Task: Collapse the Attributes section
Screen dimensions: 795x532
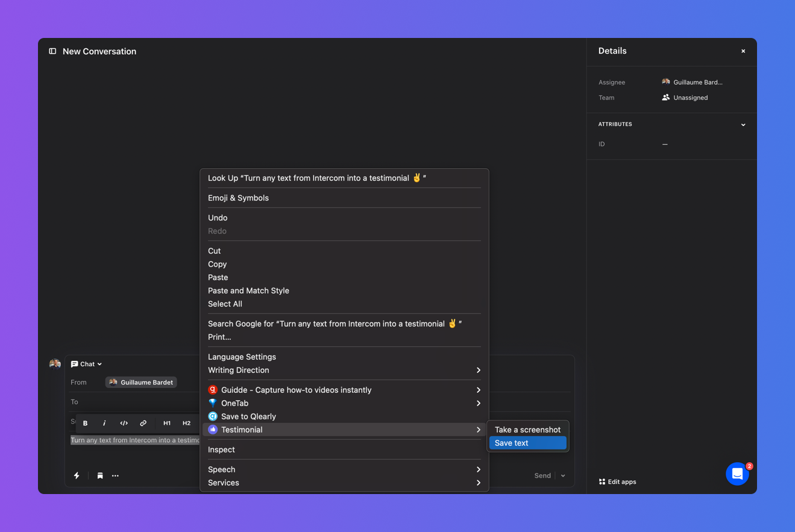Action: click(x=743, y=125)
